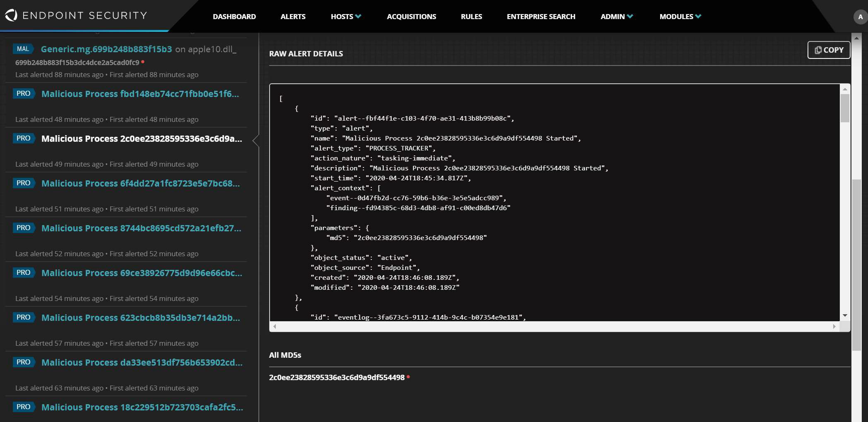Click the page scrollbar up arrow
Viewport: 868px width, 422px height.
[x=856, y=38]
